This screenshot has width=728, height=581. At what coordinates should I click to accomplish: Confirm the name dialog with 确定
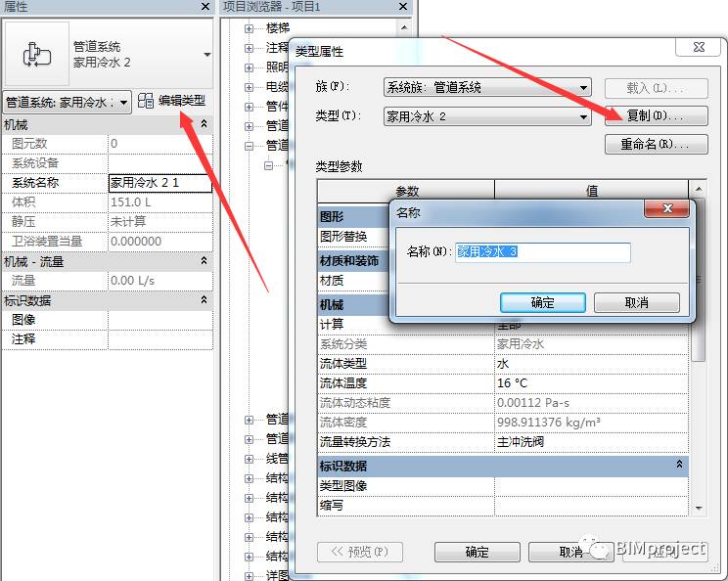tap(543, 302)
